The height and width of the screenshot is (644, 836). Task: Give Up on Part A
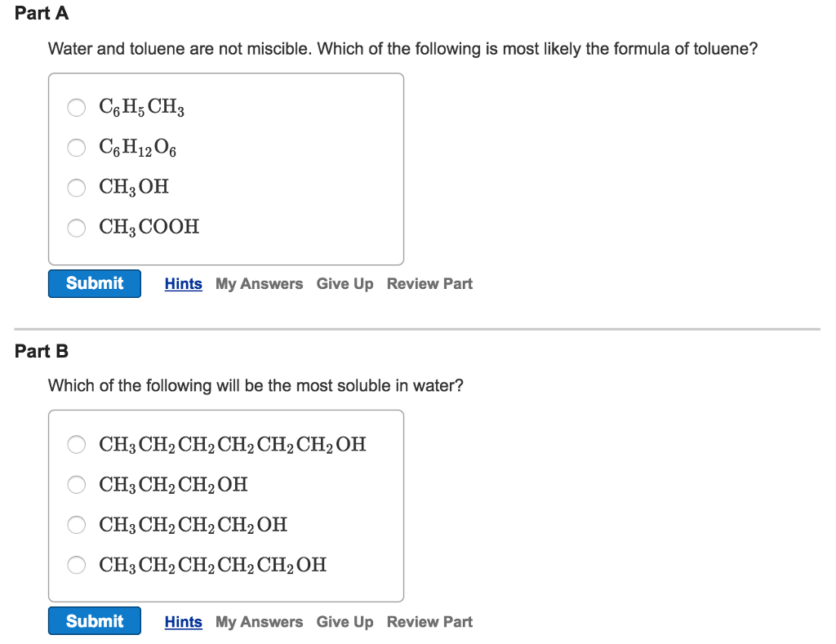[345, 283]
